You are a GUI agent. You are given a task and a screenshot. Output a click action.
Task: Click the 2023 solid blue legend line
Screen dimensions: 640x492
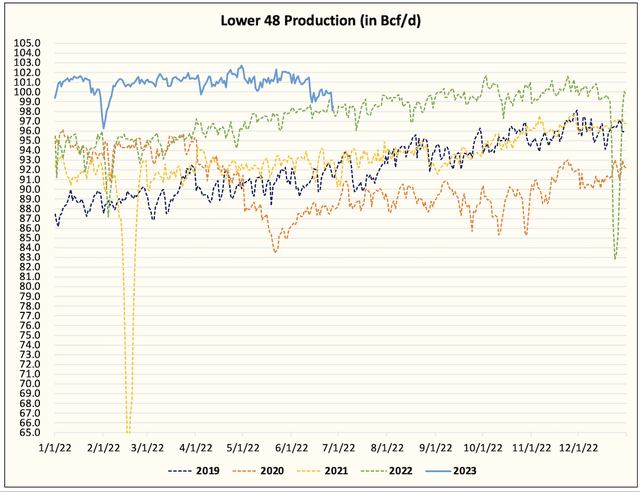(437, 471)
